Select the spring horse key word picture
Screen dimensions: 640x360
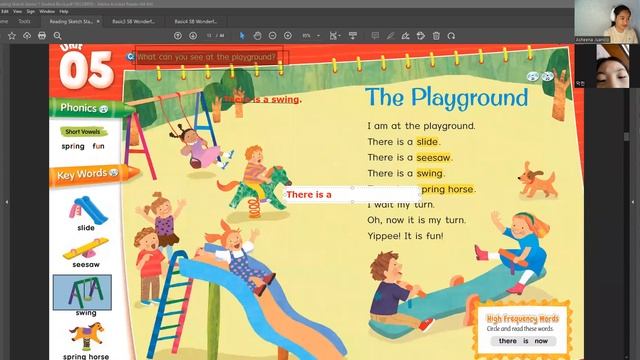tap(86, 336)
